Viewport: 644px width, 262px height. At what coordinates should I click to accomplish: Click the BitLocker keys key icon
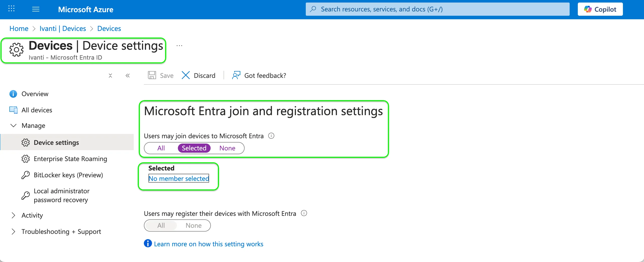[x=26, y=175]
